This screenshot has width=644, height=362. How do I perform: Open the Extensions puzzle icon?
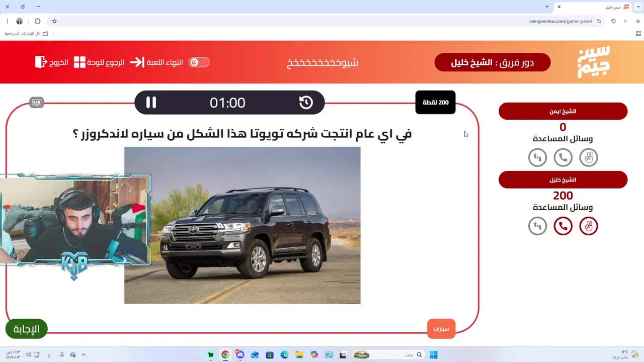(38, 21)
